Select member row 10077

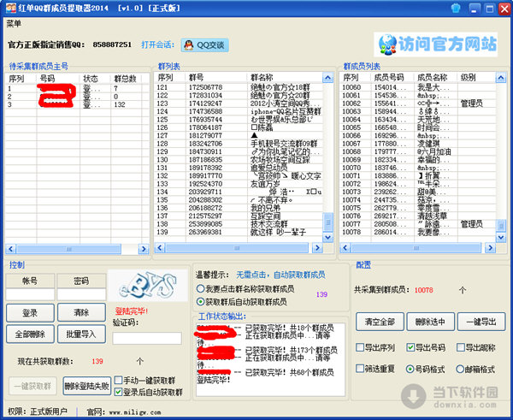tap(418, 224)
